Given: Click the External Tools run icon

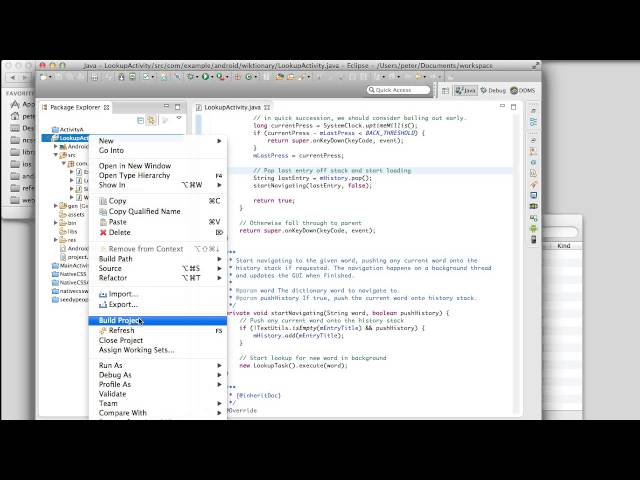Looking at the screenshot, I should coord(220,76).
